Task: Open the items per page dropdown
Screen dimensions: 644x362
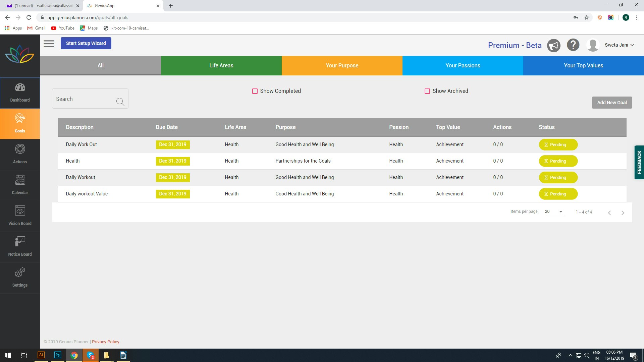Action: (x=554, y=212)
